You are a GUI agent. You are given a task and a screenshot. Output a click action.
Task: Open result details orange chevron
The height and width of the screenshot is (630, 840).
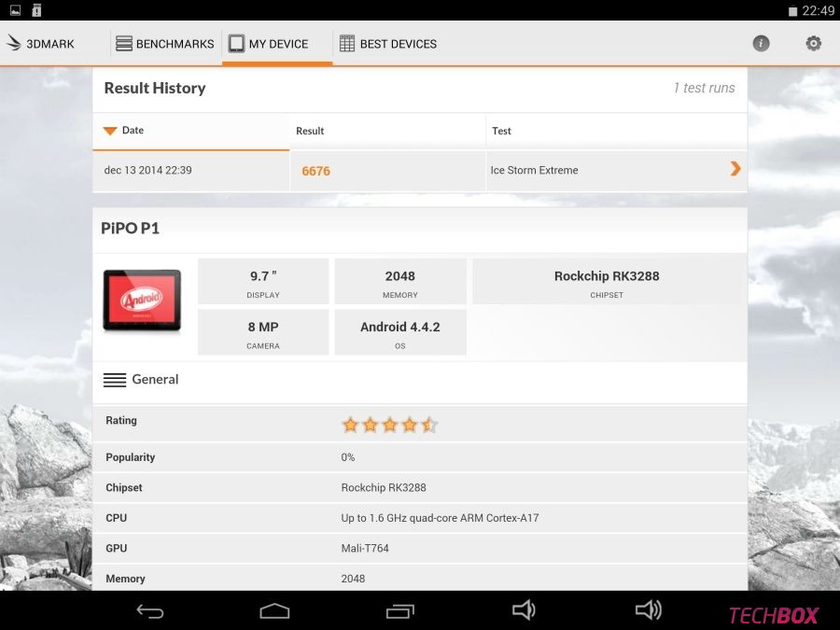click(735, 169)
